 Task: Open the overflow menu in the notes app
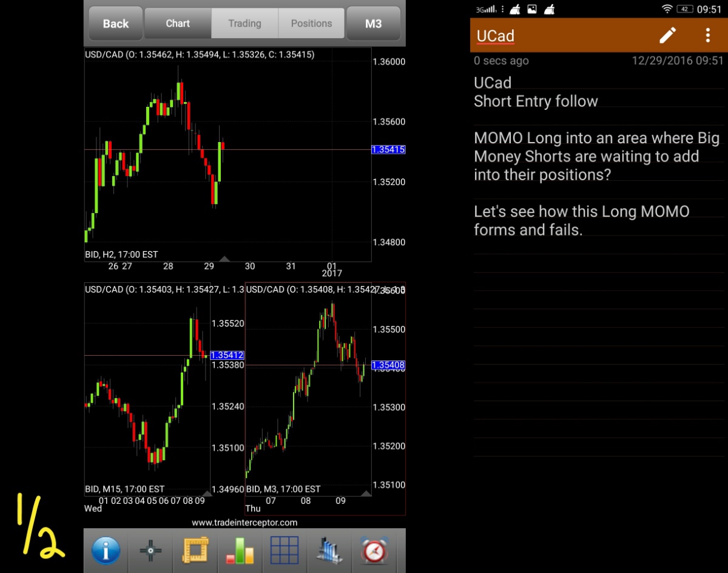[x=707, y=36]
